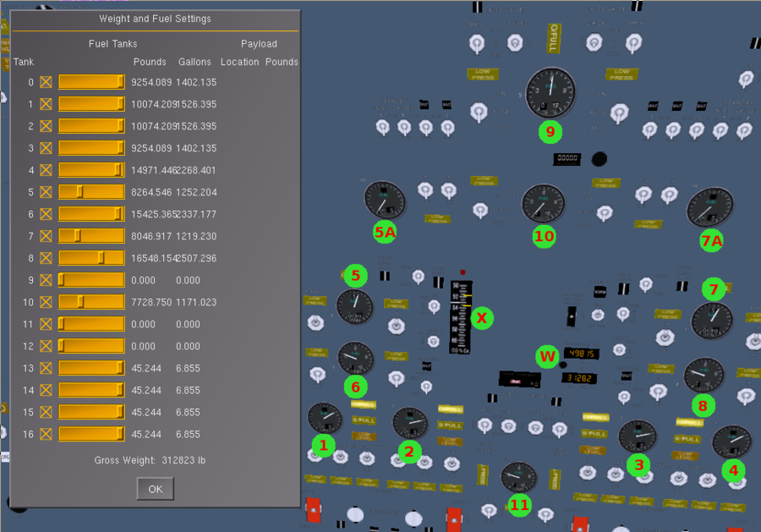
Task: Click the fuel gauge labeled 4
Action: click(731, 442)
